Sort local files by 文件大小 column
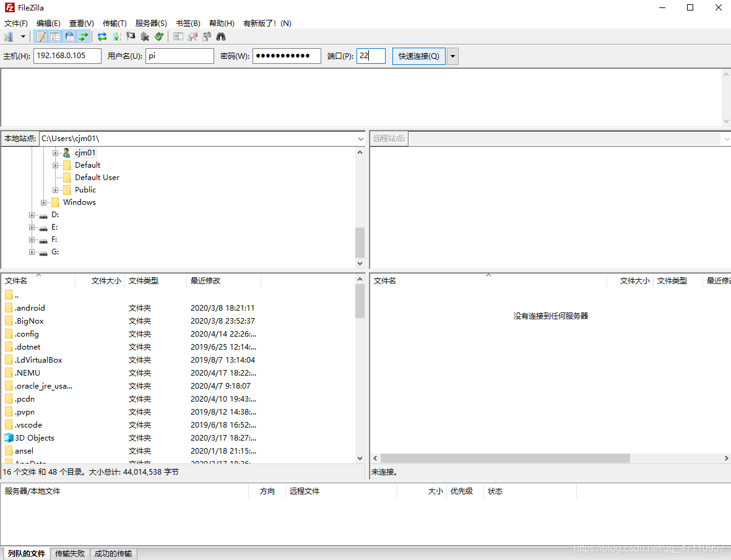 click(100, 280)
